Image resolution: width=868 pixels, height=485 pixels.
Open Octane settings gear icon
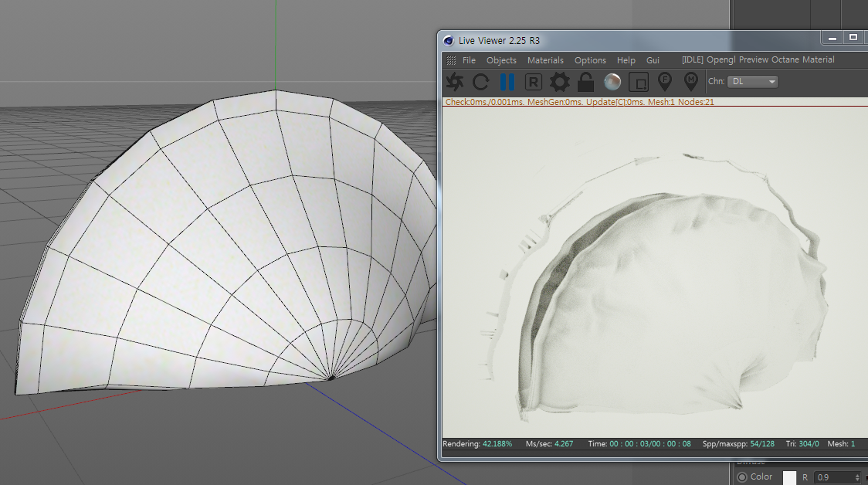click(x=559, y=82)
